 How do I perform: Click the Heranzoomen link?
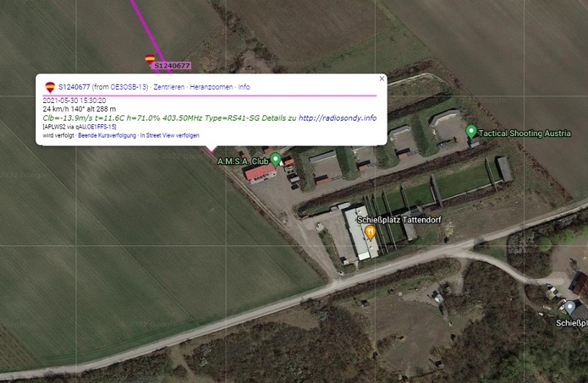211,87
